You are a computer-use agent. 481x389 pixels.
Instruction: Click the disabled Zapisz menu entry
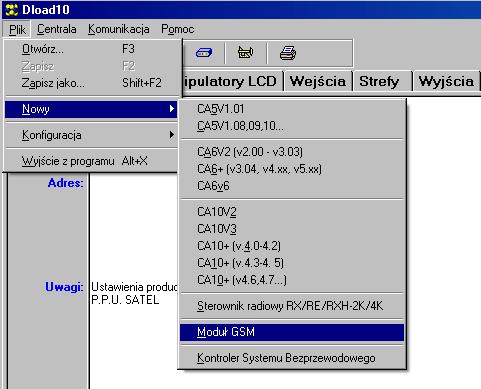click(x=91, y=66)
